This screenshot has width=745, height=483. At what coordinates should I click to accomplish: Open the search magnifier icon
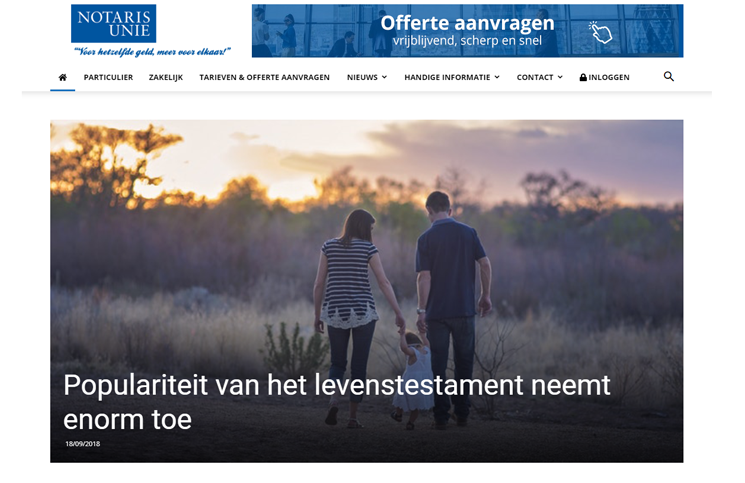[669, 76]
